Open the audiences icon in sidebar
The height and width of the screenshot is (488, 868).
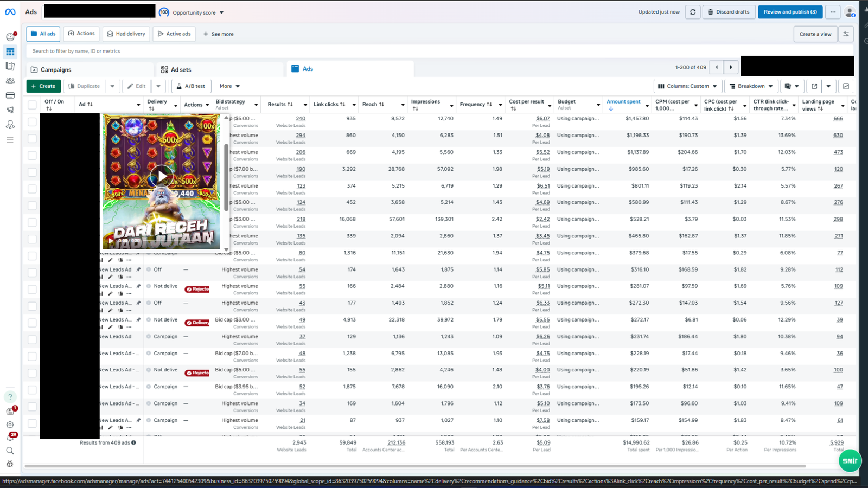coord(10,81)
